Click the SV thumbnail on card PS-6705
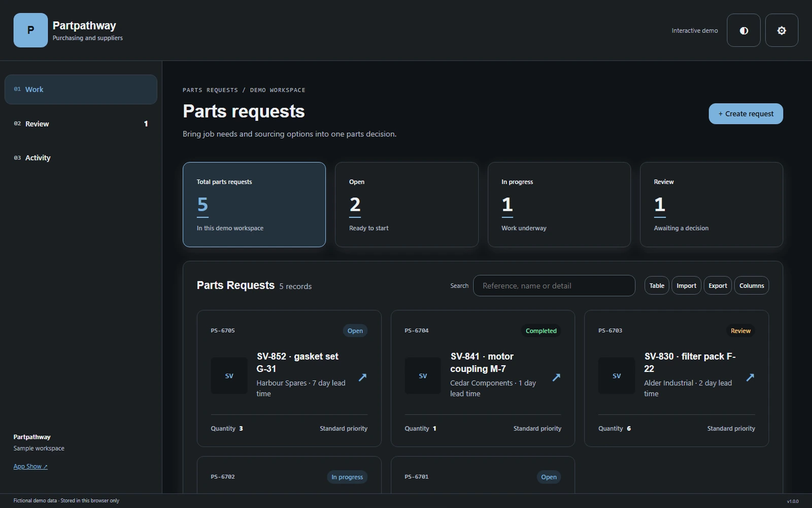 pos(229,376)
